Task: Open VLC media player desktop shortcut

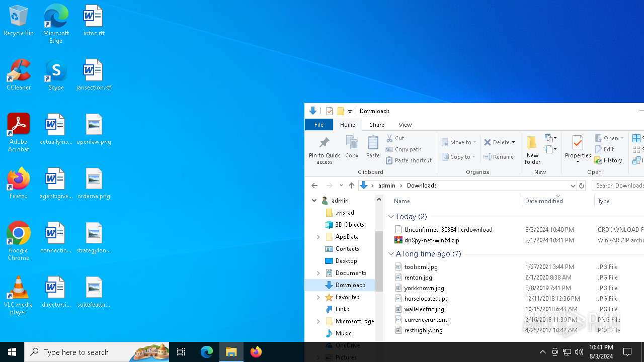Action: pos(19,296)
